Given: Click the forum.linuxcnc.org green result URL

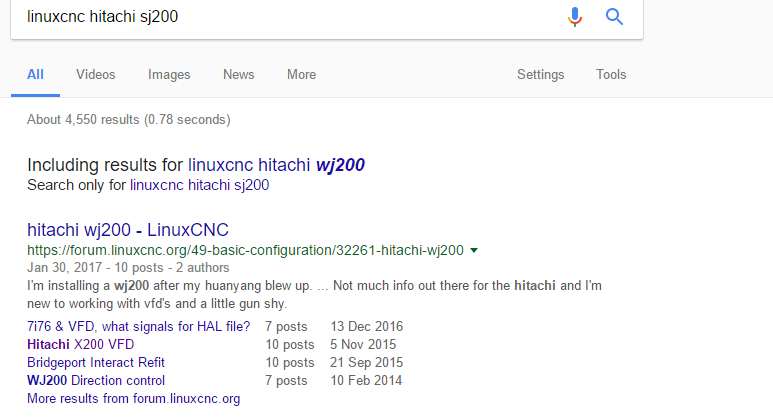Looking at the screenshot, I should (x=245, y=250).
